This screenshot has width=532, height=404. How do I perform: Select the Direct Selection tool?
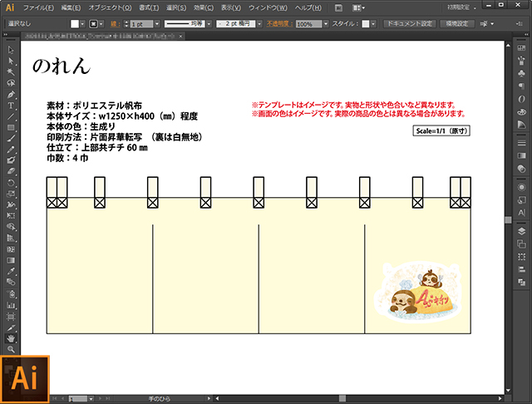pos(11,61)
